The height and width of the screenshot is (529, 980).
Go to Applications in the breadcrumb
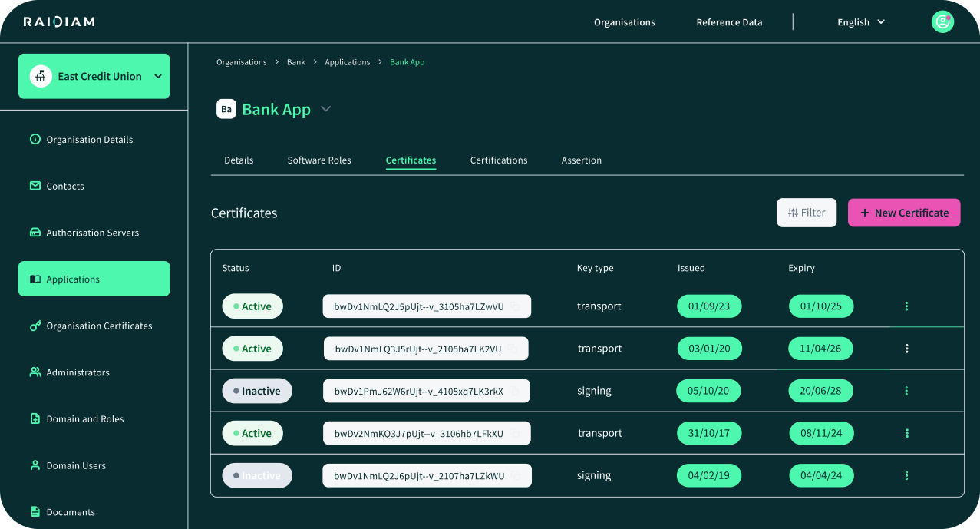[347, 62]
